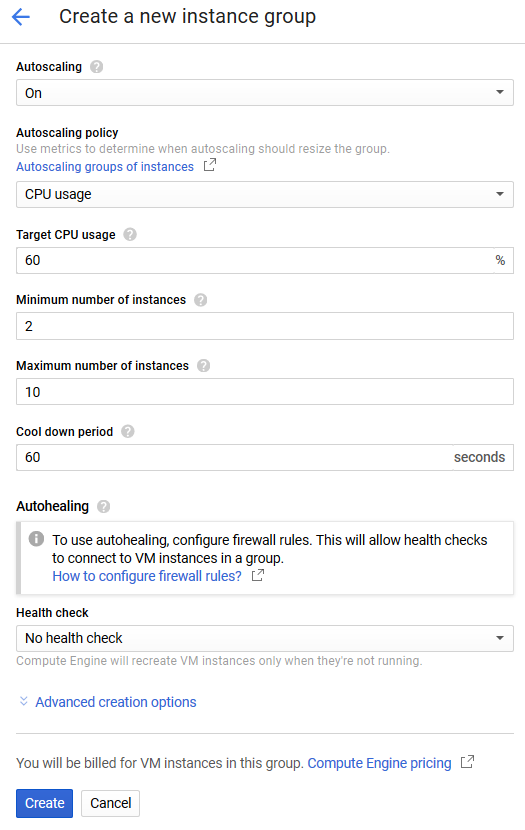
Task: Open the Autoscaling On dropdown
Action: [265, 93]
